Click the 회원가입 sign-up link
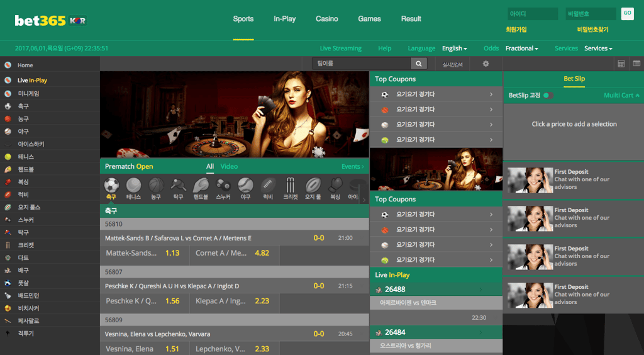644x355 pixels. [516, 30]
